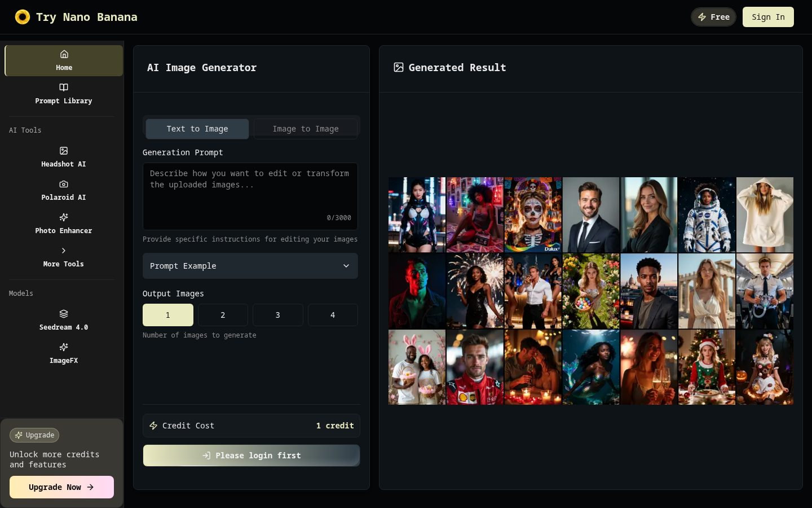
Task: Open the astronaut woman thumbnail
Action: 707,214
